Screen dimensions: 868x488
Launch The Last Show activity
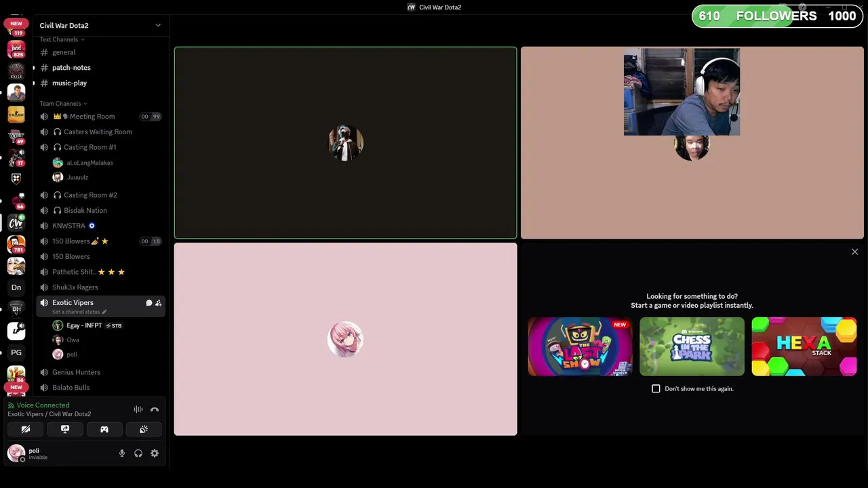coord(580,346)
